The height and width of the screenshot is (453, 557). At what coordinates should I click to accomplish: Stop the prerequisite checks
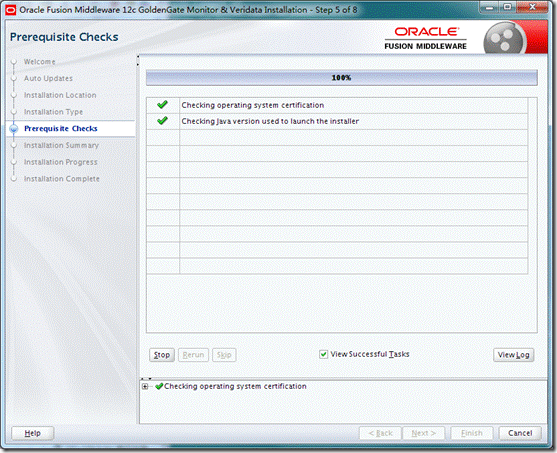(162, 355)
